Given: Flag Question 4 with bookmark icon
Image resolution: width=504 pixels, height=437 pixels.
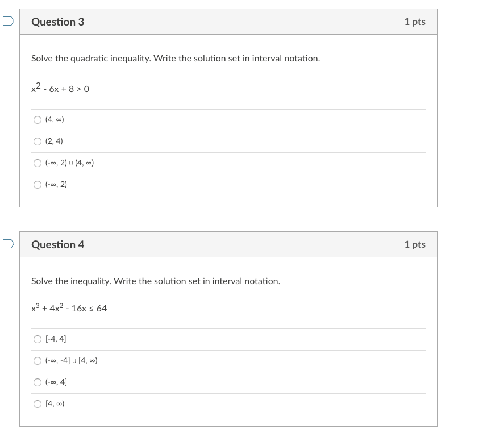Looking at the screenshot, I should coord(8,244).
